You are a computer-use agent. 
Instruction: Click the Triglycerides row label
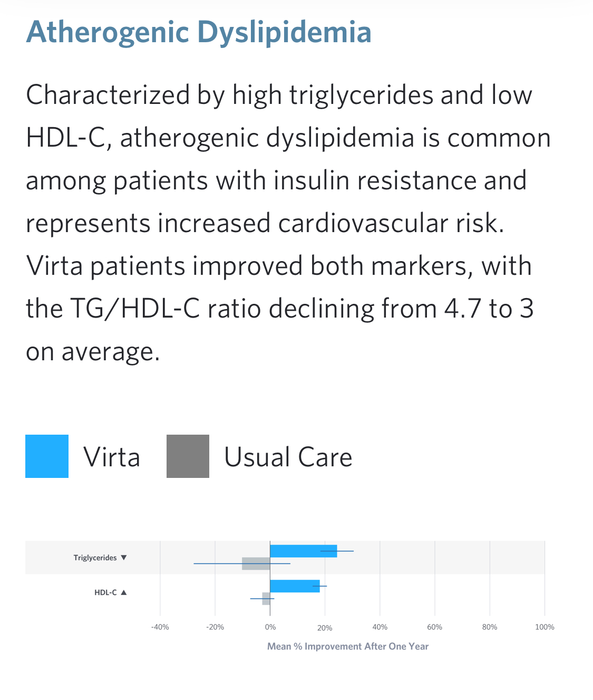tap(95, 558)
